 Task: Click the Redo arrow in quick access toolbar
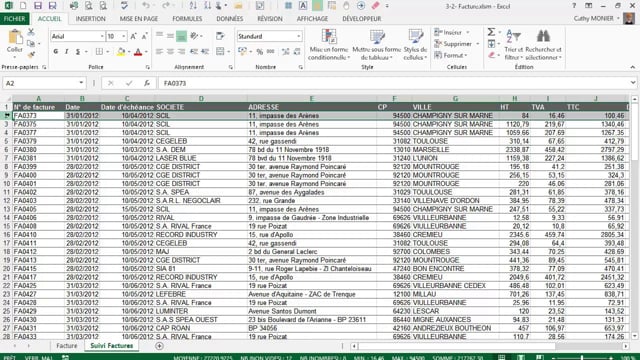[x=165, y=6]
